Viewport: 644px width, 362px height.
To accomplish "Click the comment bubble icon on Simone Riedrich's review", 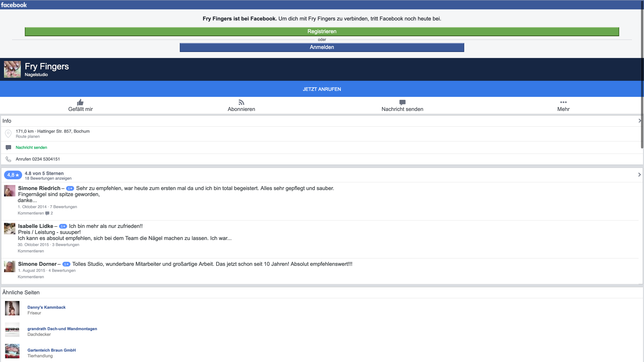I will [47, 213].
